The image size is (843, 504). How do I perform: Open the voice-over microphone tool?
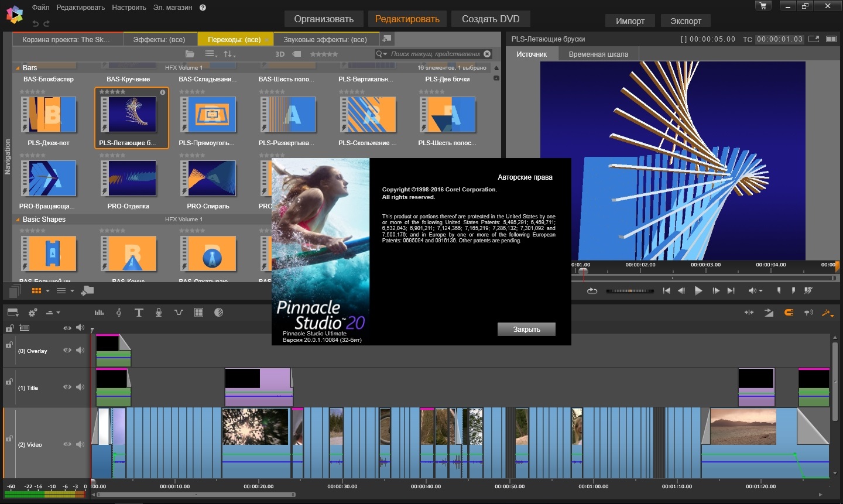[159, 313]
